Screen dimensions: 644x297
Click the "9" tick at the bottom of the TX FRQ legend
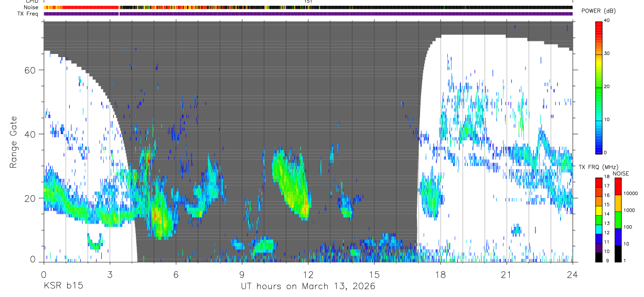608,261
